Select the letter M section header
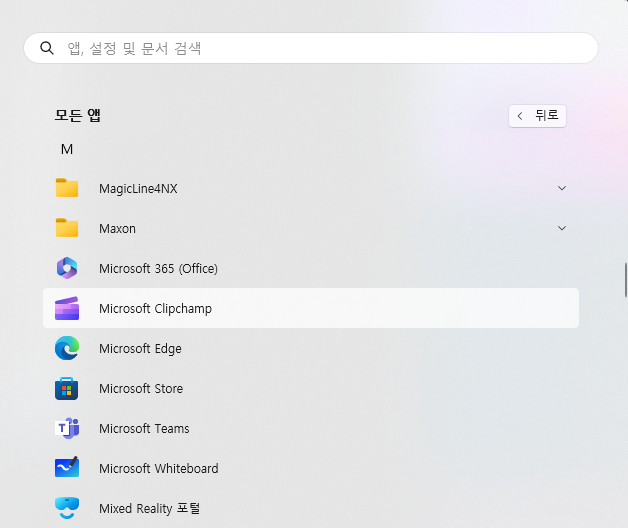This screenshot has height=528, width=628. [x=67, y=149]
